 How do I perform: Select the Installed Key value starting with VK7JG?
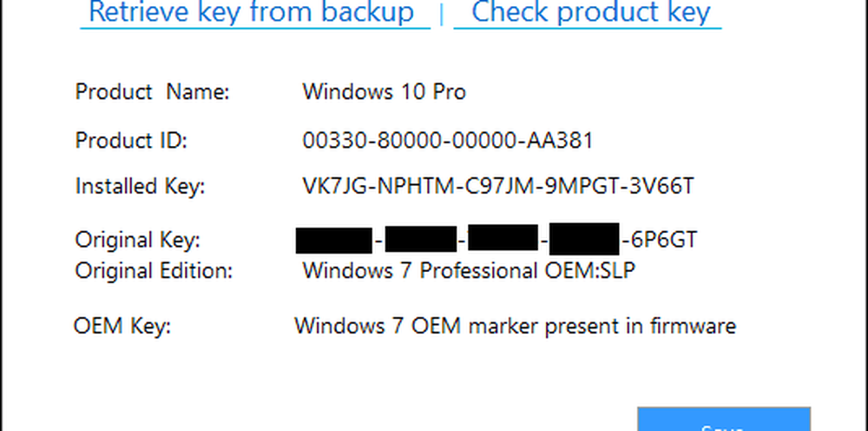point(500,186)
